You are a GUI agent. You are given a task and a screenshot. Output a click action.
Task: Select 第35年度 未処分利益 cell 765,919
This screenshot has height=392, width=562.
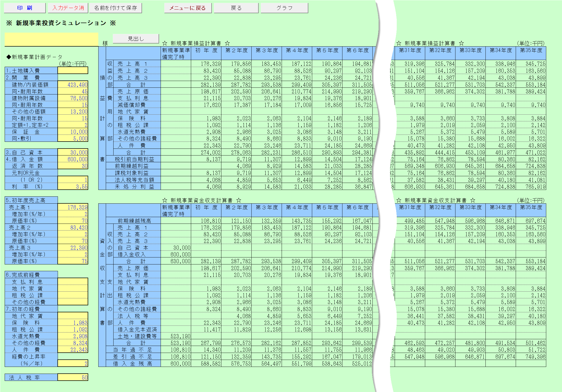tap(531, 187)
